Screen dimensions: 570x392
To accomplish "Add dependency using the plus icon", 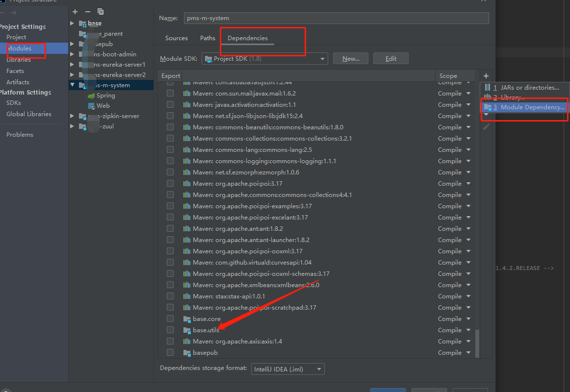I will tap(486, 76).
